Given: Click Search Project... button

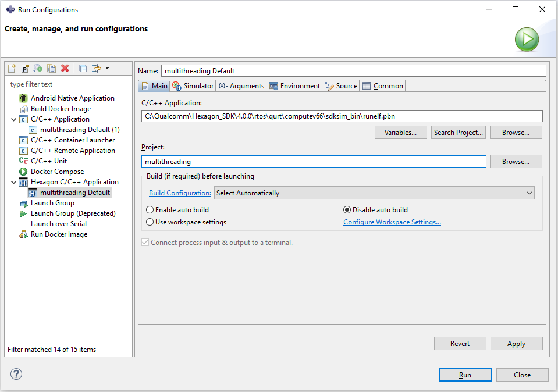Looking at the screenshot, I should point(459,133).
